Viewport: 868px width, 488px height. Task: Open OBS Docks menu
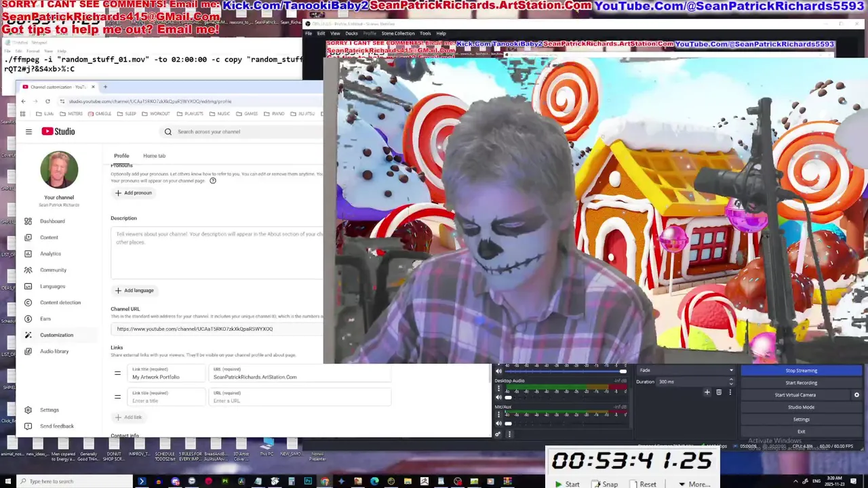(x=351, y=33)
